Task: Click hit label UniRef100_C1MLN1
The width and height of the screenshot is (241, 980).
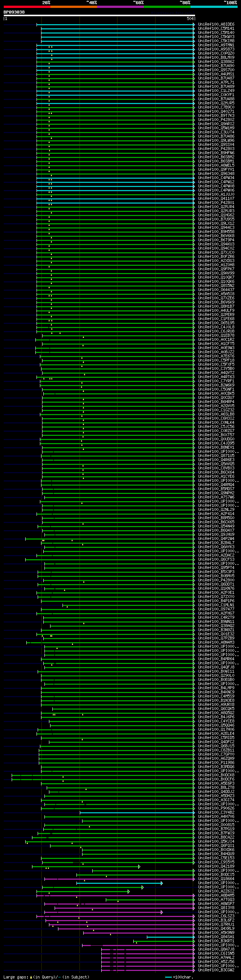Action: (x=216, y=605)
